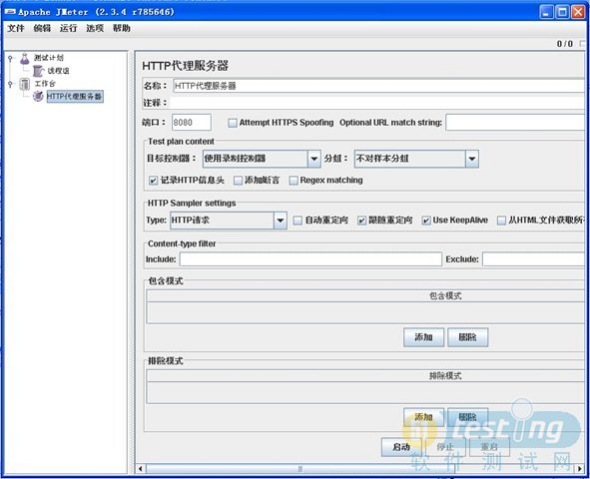Open the 帮助 menu
590x479 pixels.
122,28
